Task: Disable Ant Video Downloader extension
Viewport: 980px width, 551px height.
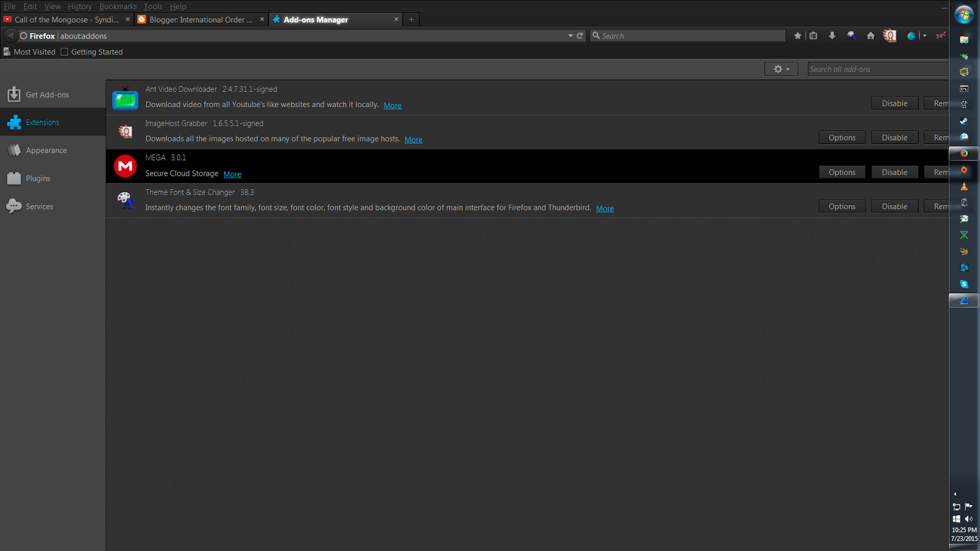Action: [894, 103]
